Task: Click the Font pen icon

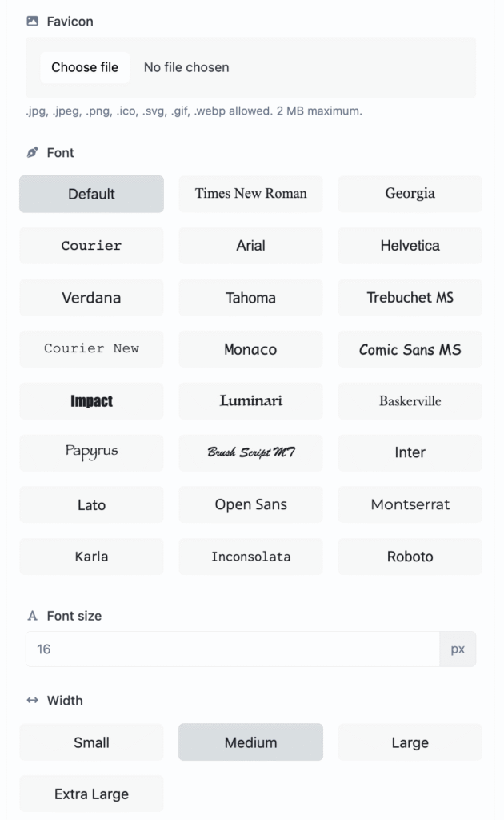Action: tap(33, 152)
